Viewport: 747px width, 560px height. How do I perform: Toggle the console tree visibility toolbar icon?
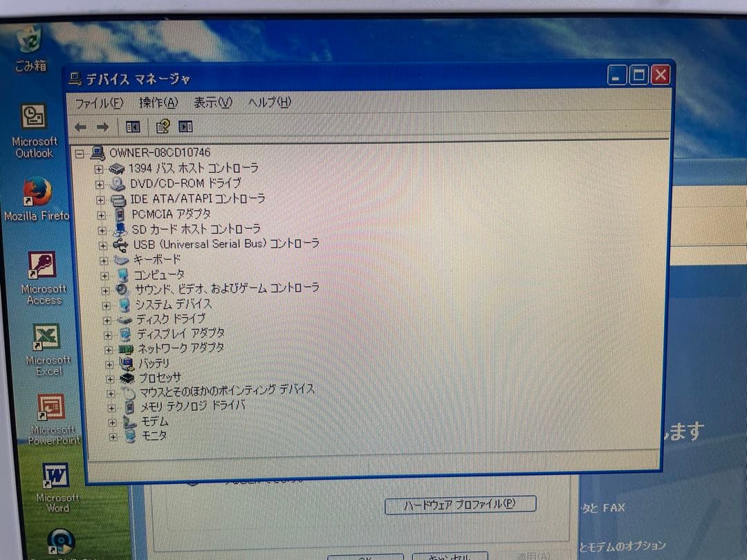pos(133,127)
